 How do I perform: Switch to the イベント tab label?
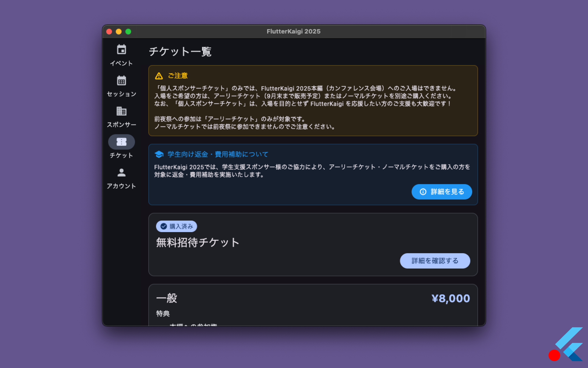click(122, 63)
